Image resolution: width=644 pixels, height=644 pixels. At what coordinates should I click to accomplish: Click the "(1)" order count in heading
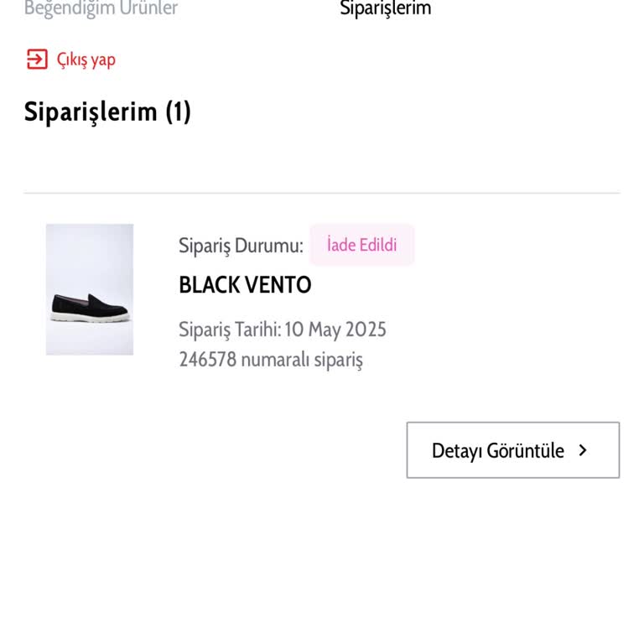pyautogui.click(x=178, y=112)
